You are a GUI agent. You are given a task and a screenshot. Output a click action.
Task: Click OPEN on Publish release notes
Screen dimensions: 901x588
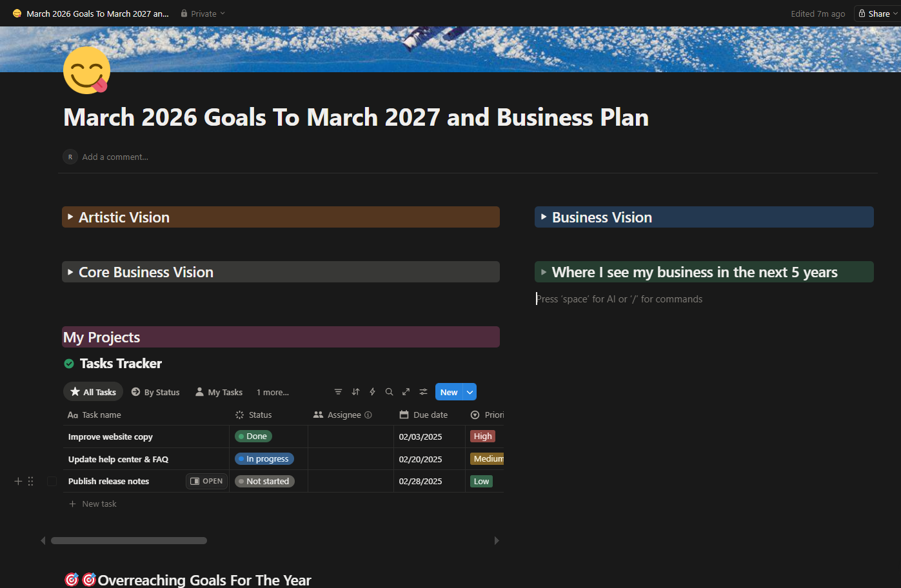click(206, 481)
